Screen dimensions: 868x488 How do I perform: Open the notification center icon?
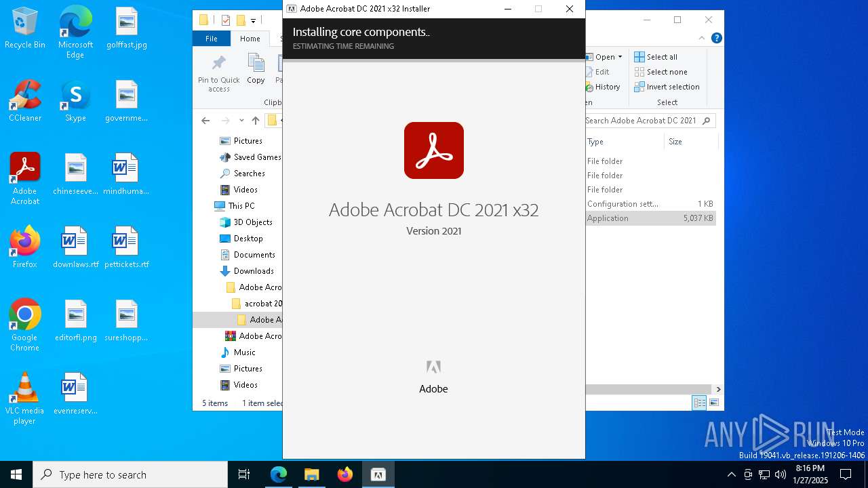tap(846, 474)
